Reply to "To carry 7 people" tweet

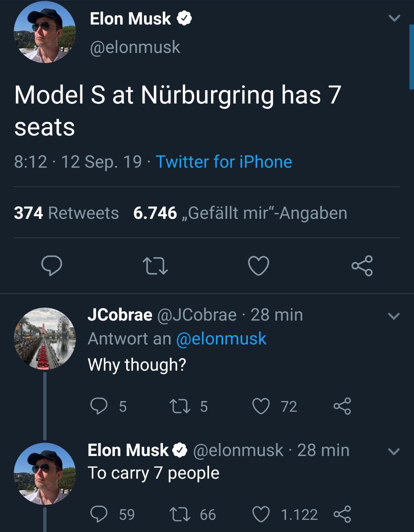point(99,514)
